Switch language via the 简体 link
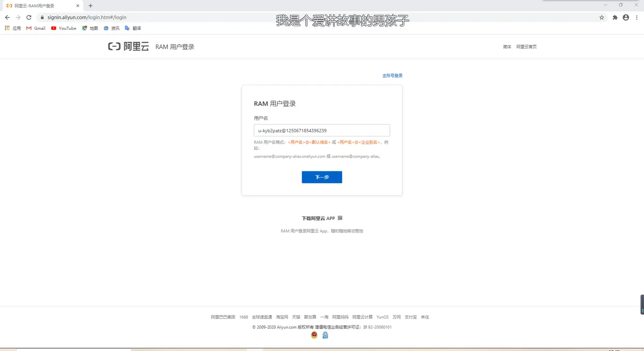The width and height of the screenshot is (644, 351). pos(507,47)
